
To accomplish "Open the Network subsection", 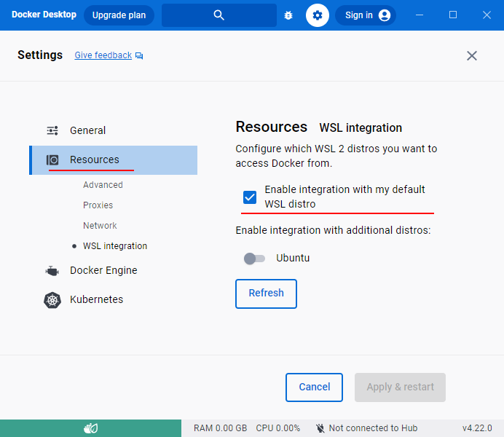I will coord(100,226).
